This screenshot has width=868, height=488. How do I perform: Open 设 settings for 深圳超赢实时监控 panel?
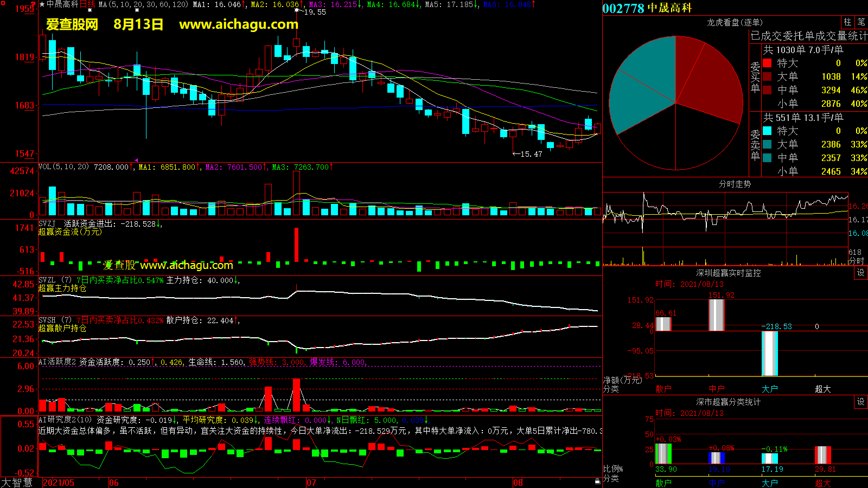[x=861, y=273]
